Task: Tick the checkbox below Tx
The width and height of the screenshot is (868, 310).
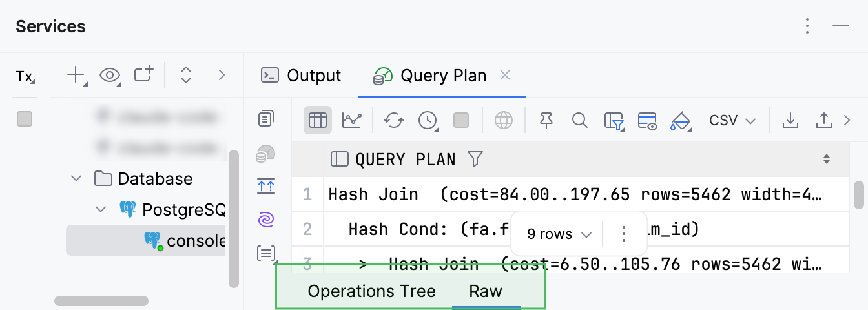Action: 25,119
